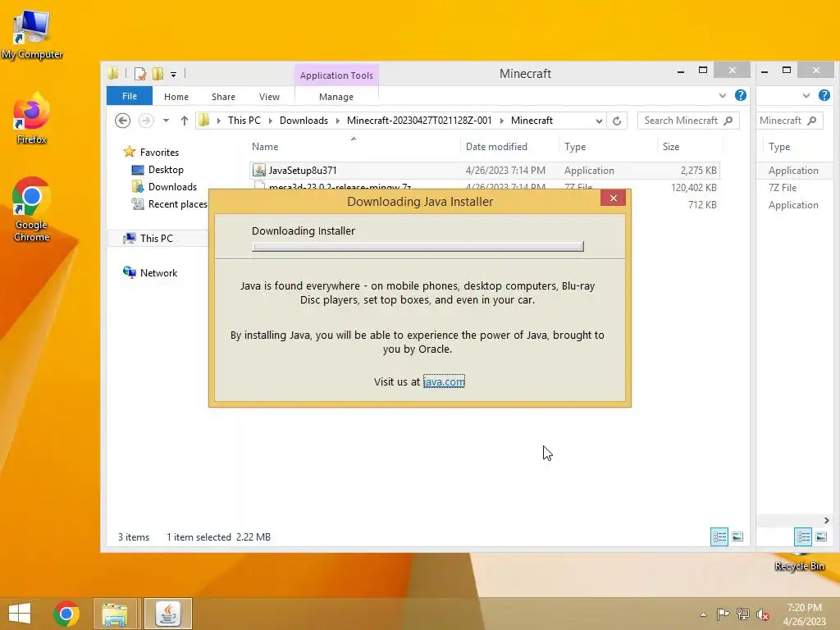This screenshot has width=840, height=630.
Task: Open the Manage tab
Action: point(336,97)
